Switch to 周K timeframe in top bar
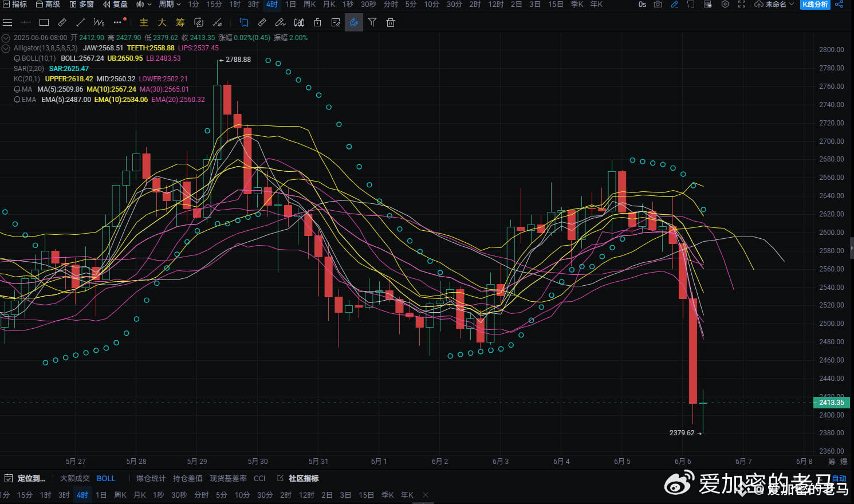 [x=309, y=4]
